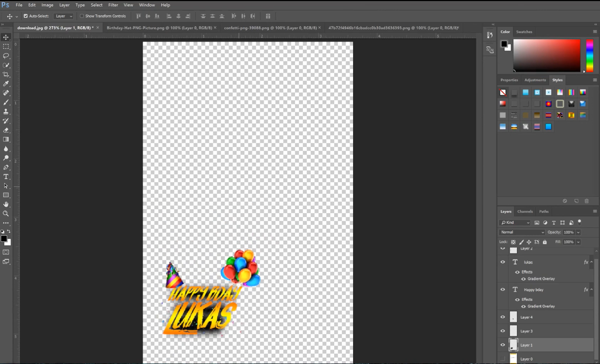Switch to the Channels tab
The height and width of the screenshot is (364, 600).
tap(526, 211)
